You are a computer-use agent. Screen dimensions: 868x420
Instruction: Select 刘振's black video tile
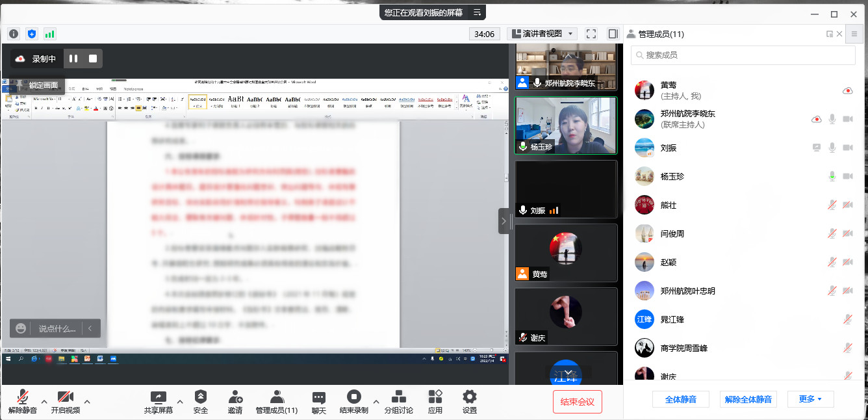click(x=566, y=189)
